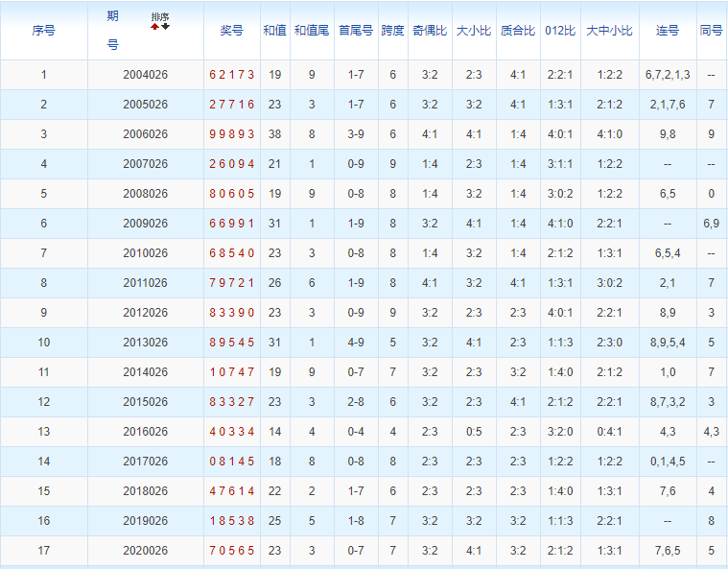Click winning number 8 0 6 0 5
Image resolution: width=728 pixels, height=569 pixels.
click(x=232, y=194)
